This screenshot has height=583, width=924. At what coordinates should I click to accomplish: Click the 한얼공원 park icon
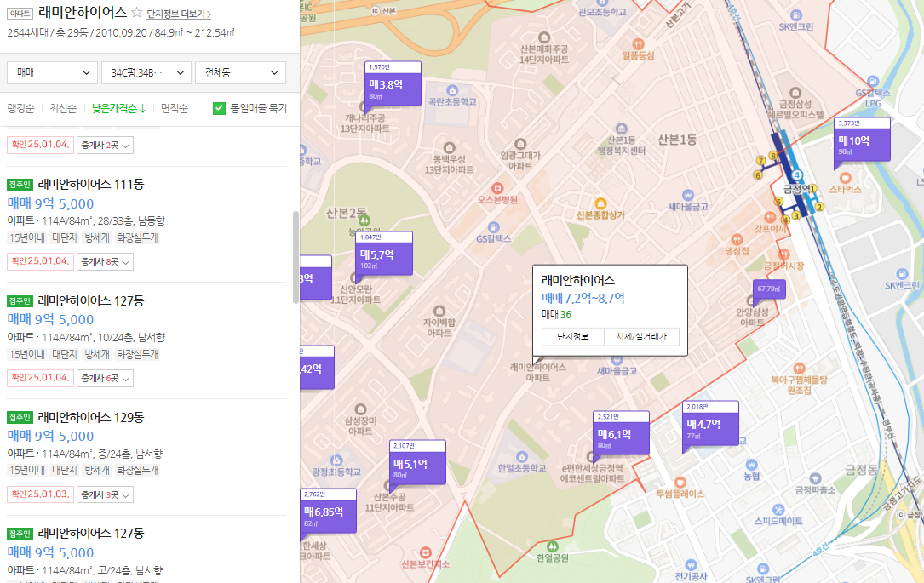pyautogui.click(x=552, y=546)
